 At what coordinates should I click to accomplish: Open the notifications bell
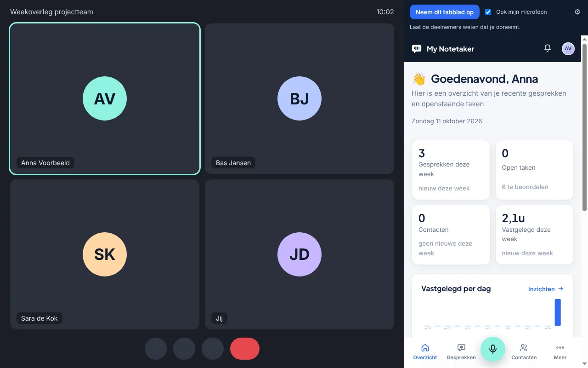tap(548, 48)
